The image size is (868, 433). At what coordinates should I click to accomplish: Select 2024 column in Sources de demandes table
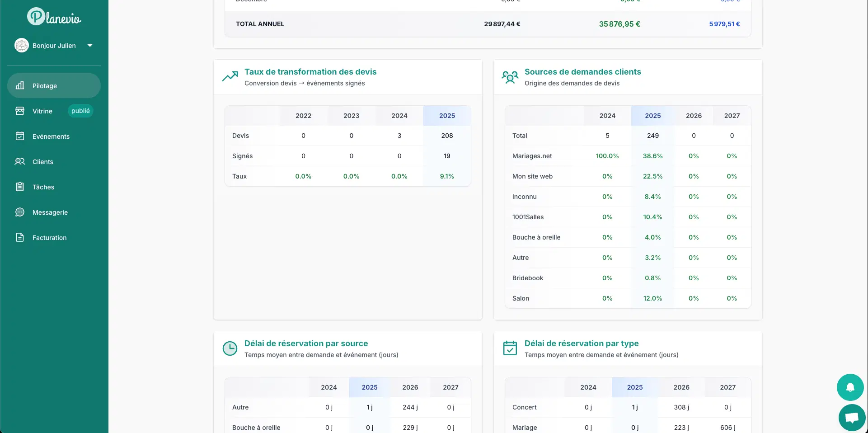[x=607, y=116]
